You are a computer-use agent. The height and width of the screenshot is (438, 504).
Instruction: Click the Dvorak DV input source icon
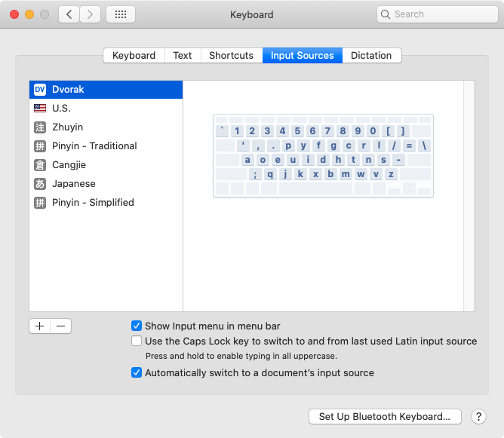[40, 90]
